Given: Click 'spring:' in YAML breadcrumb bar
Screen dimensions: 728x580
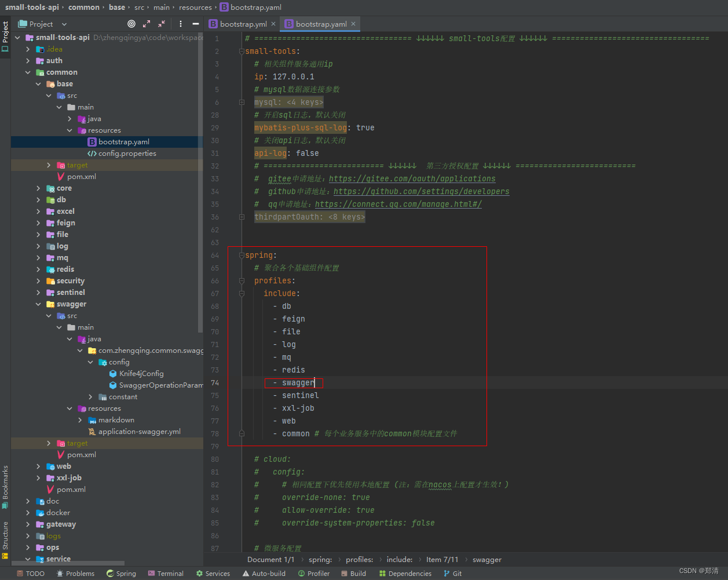Looking at the screenshot, I should pyautogui.click(x=320, y=560).
